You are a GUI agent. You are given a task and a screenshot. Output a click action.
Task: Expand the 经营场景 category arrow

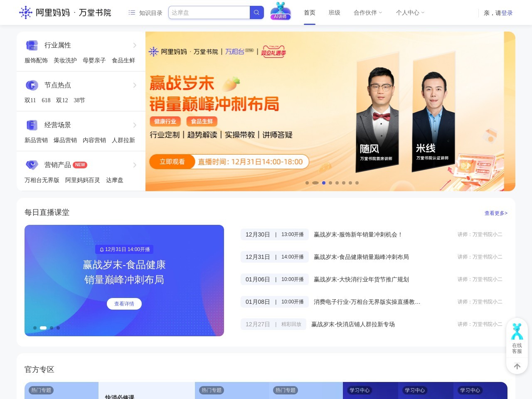tap(135, 125)
